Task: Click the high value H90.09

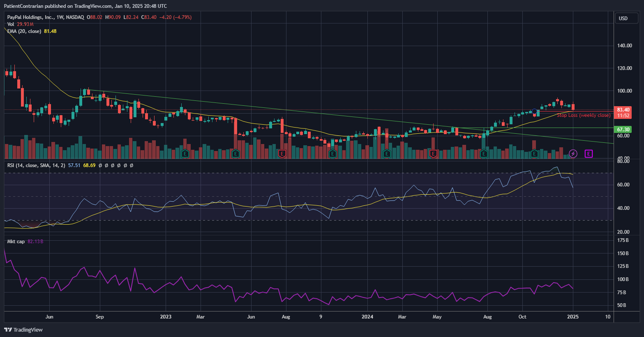Action: coord(113,17)
